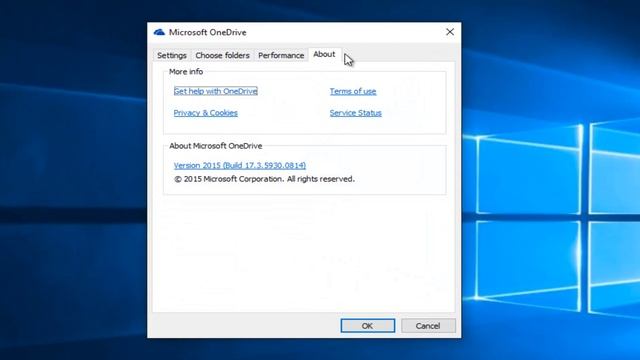The image size is (640, 360).
Task: Dismiss dialog with Cancel button
Action: (428, 326)
